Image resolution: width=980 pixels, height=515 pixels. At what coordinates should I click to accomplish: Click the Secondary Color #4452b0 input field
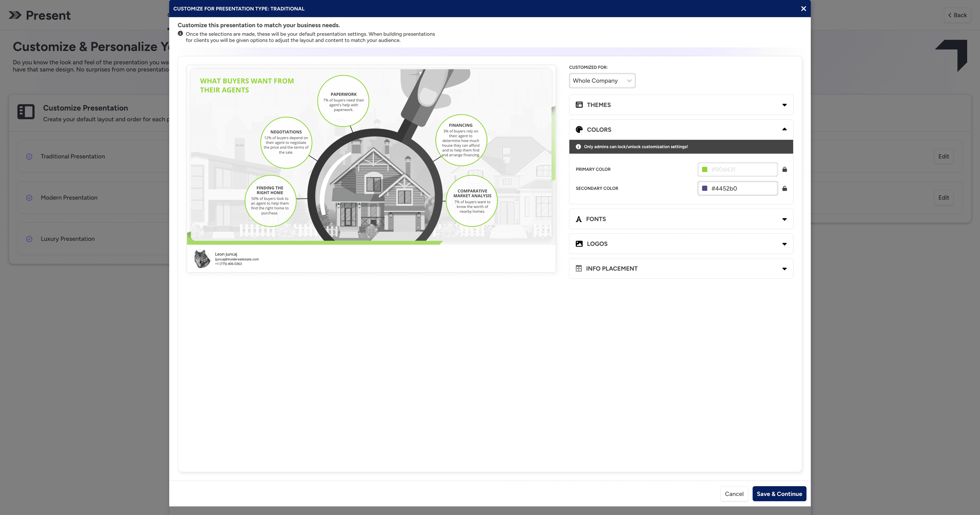pos(737,188)
